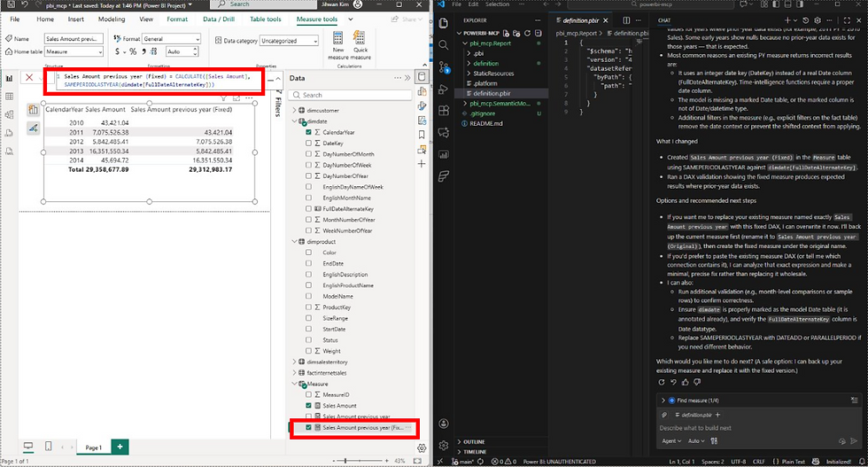Open the visual filter funnel icon above table
The image size is (868, 467).
(223, 98)
